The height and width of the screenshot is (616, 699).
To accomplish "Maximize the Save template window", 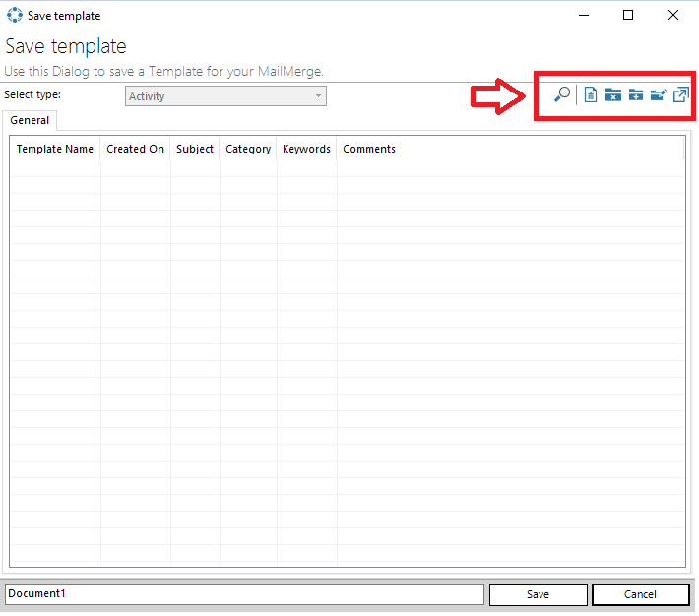I will [x=628, y=16].
